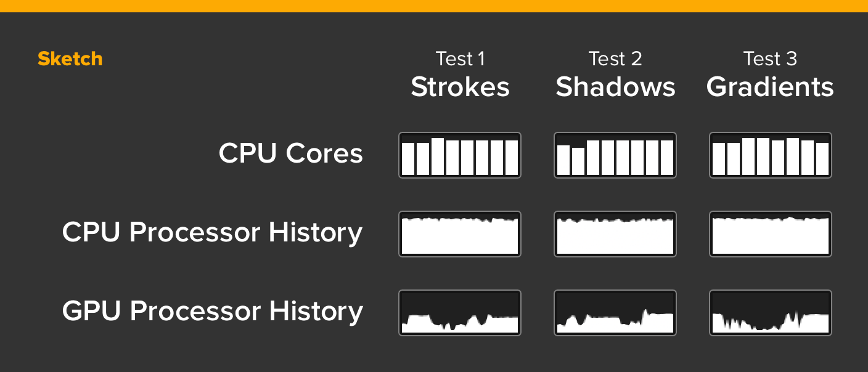Open the GPU Processor History chart for Shadows

coord(615,313)
